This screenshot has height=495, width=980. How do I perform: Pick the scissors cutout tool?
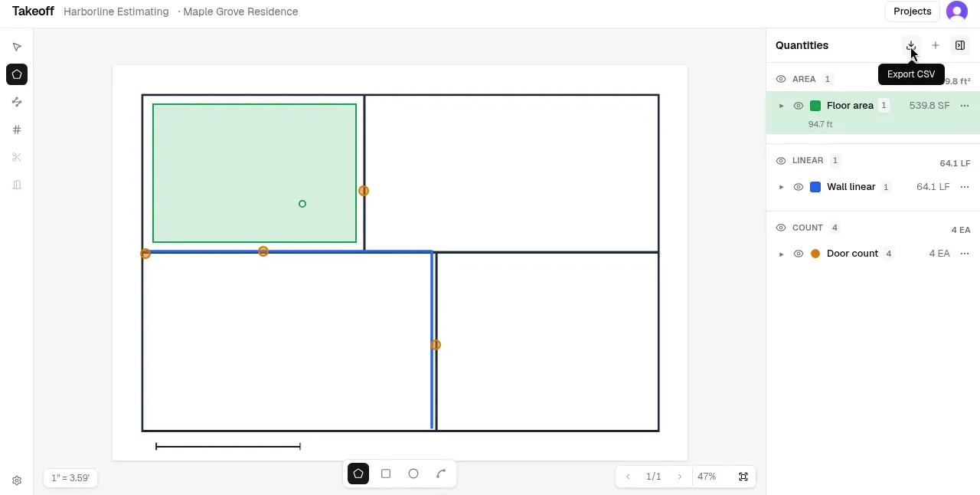[17, 157]
